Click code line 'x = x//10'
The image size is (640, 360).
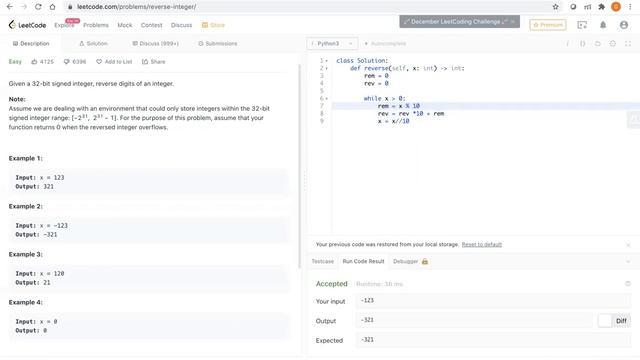click(x=393, y=121)
